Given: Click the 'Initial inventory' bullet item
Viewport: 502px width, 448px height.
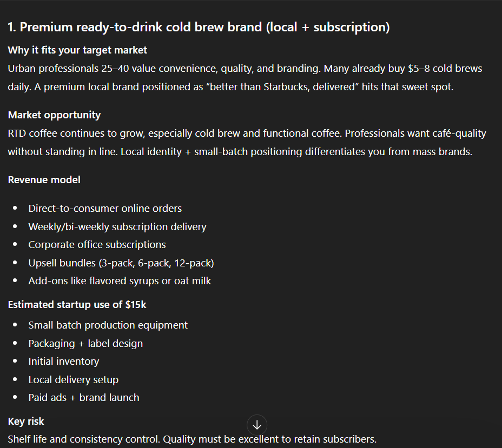Looking at the screenshot, I should point(64,362).
